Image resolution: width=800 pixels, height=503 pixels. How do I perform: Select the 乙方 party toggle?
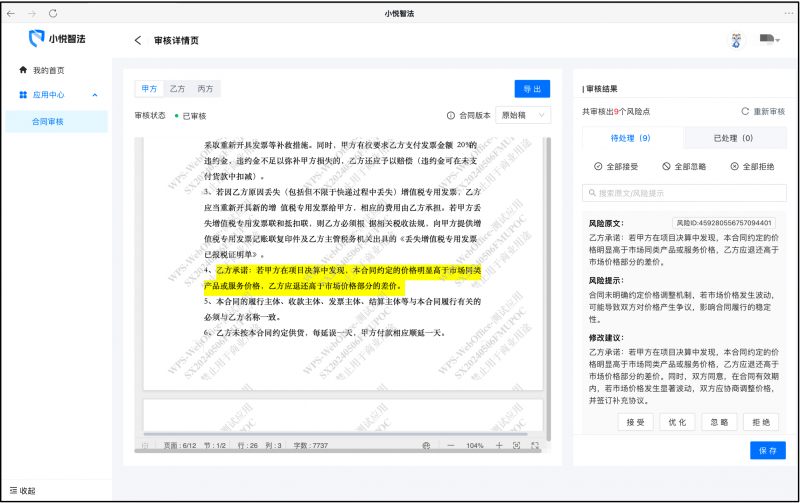pyautogui.click(x=177, y=89)
